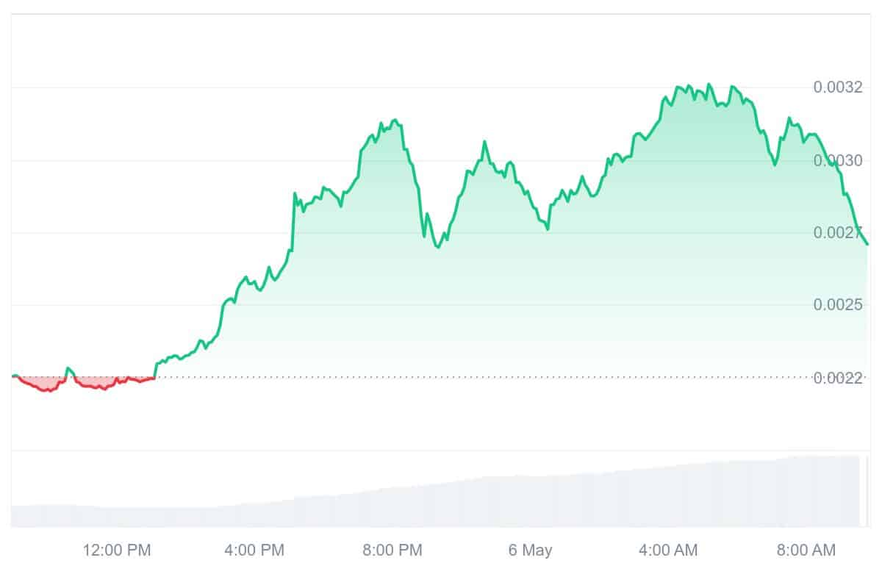882x588 pixels.
Task: Click the highest peak of the green price line
Action: pyautogui.click(x=709, y=85)
